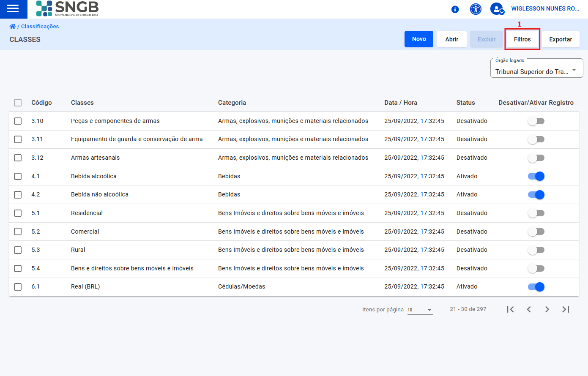The height and width of the screenshot is (376, 588).
Task: Check the 5.2 Comercial row
Action: (x=18, y=232)
